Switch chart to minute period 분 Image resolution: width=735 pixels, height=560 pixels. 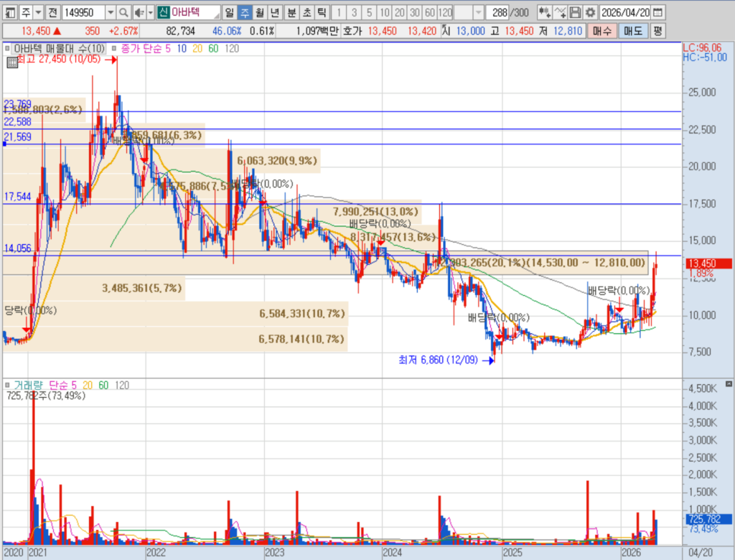click(291, 12)
